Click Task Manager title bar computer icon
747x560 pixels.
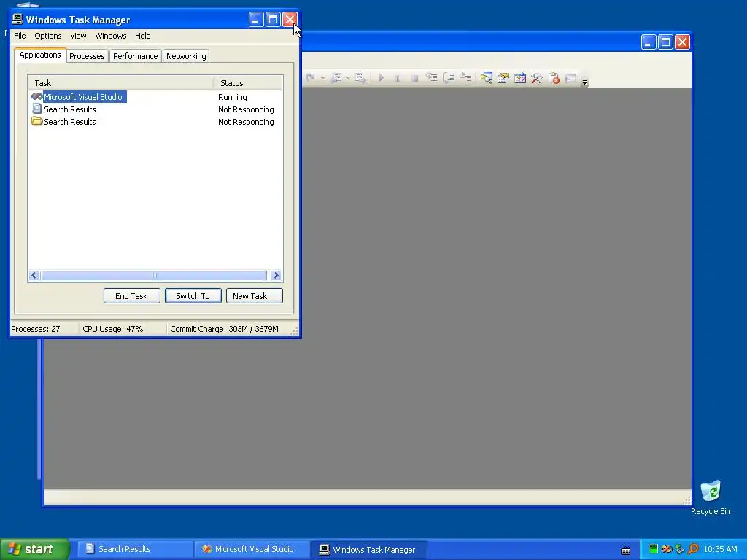click(18, 19)
